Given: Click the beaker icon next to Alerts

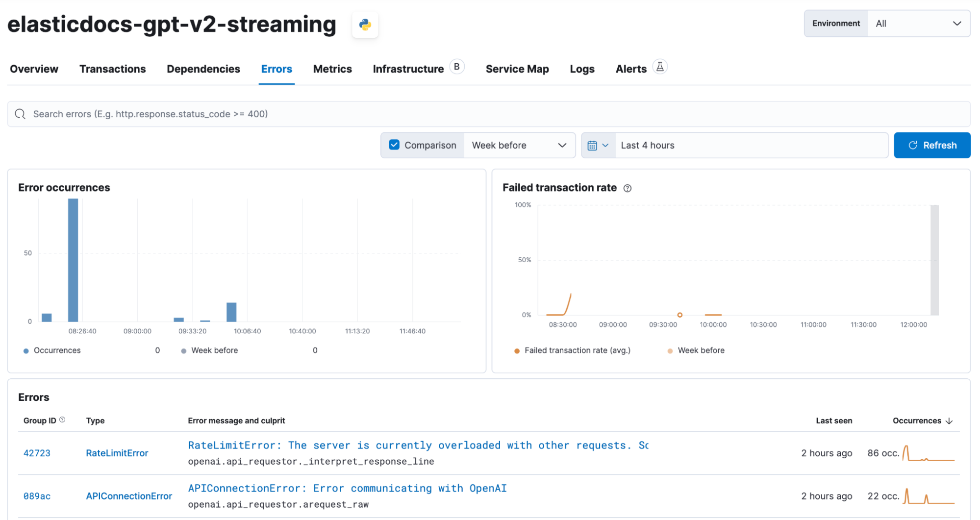Looking at the screenshot, I should click(660, 67).
